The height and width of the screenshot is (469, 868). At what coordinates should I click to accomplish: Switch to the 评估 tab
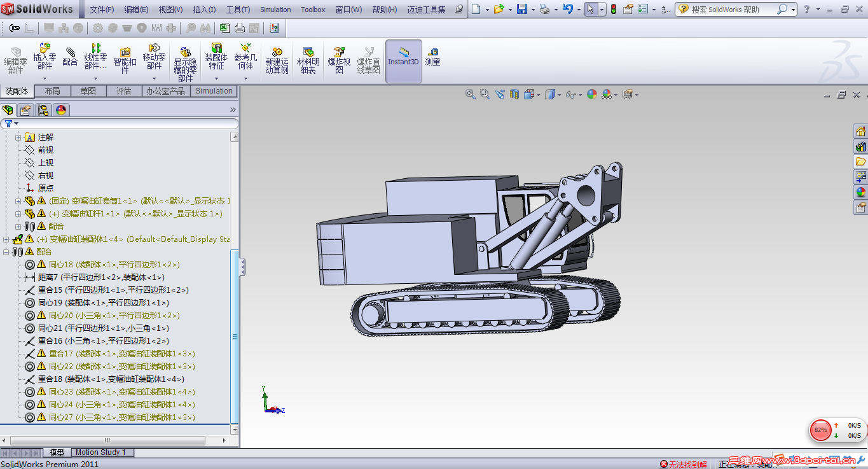click(123, 91)
